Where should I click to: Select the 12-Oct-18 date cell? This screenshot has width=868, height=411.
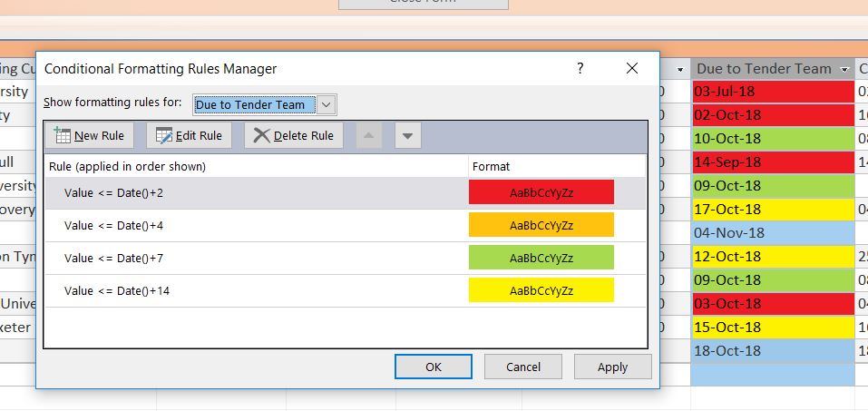tap(773, 257)
